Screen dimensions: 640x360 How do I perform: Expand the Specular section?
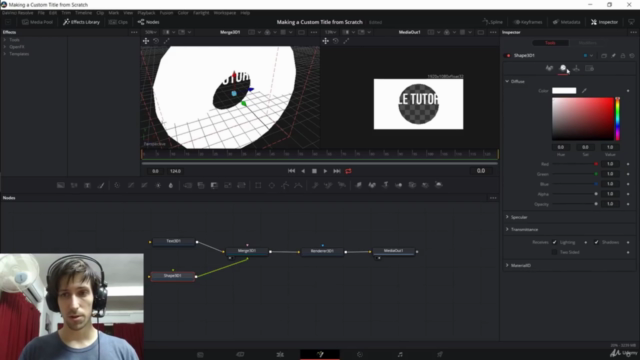(x=507, y=217)
